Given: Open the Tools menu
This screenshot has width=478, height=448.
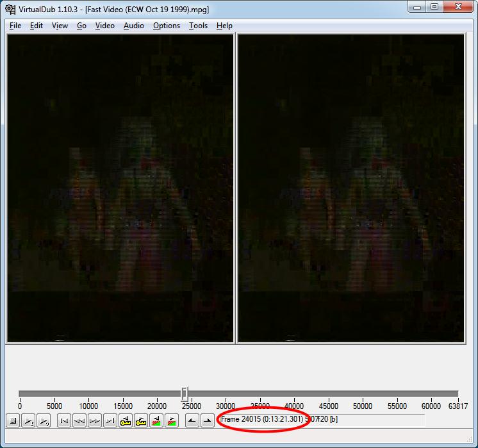Looking at the screenshot, I should point(198,26).
